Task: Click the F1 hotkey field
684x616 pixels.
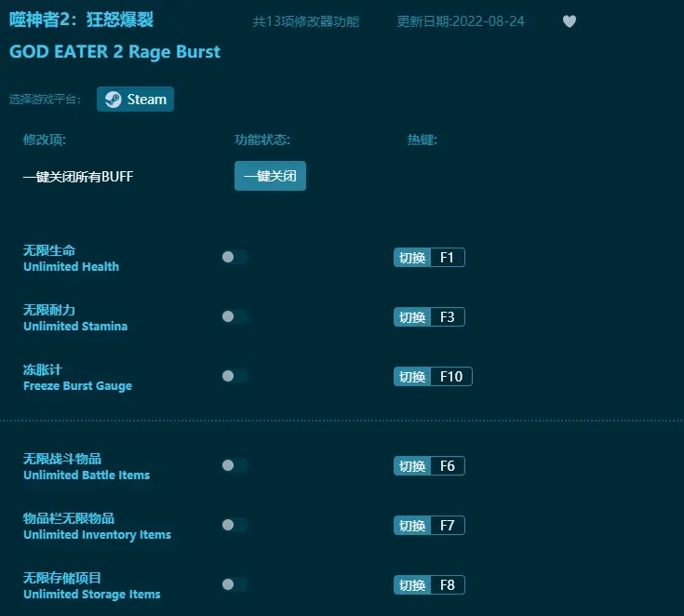Action: [448, 258]
